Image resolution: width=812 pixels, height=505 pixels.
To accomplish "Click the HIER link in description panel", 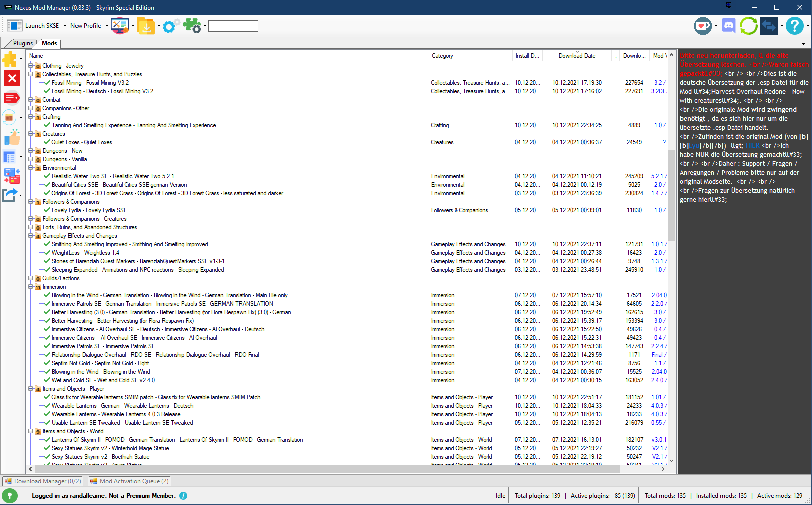I will pyautogui.click(x=752, y=146).
